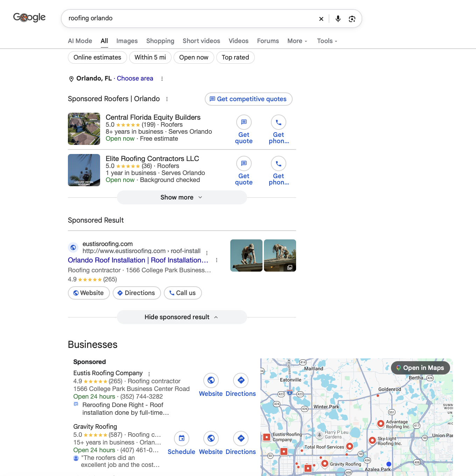Viewport: 476px width, 476px height.
Task: Open the Short videos tab
Action: pyautogui.click(x=201, y=41)
